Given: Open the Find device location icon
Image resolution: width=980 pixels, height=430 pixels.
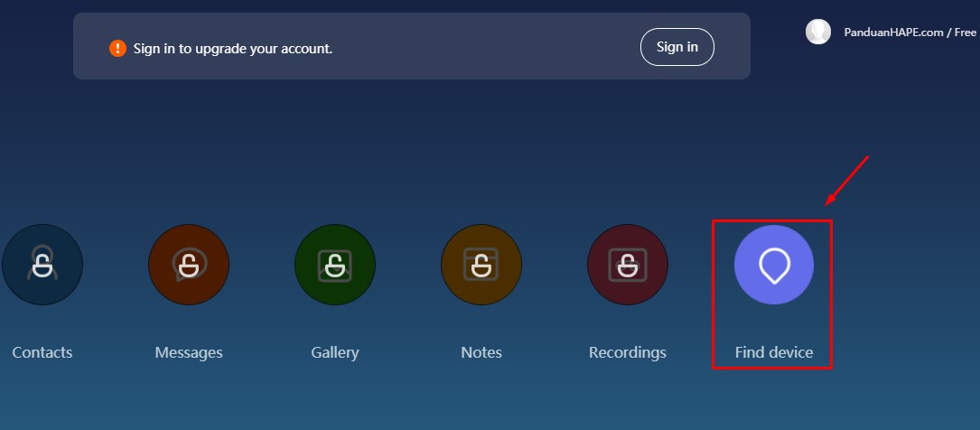Looking at the screenshot, I should tap(774, 265).
